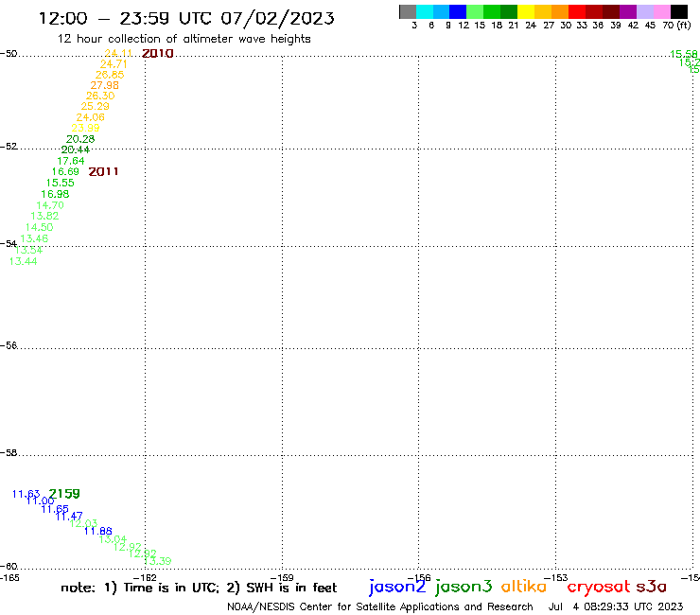The image size is (700, 615).
Task: Click the longitude axis label '-153'
Action: click(x=556, y=577)
